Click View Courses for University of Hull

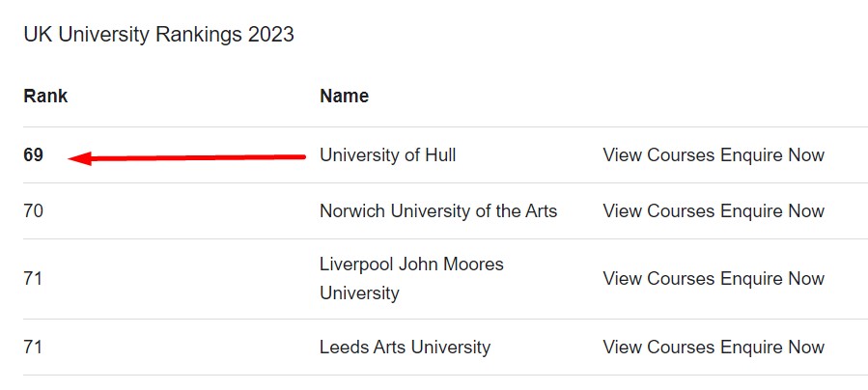point(658,154)
